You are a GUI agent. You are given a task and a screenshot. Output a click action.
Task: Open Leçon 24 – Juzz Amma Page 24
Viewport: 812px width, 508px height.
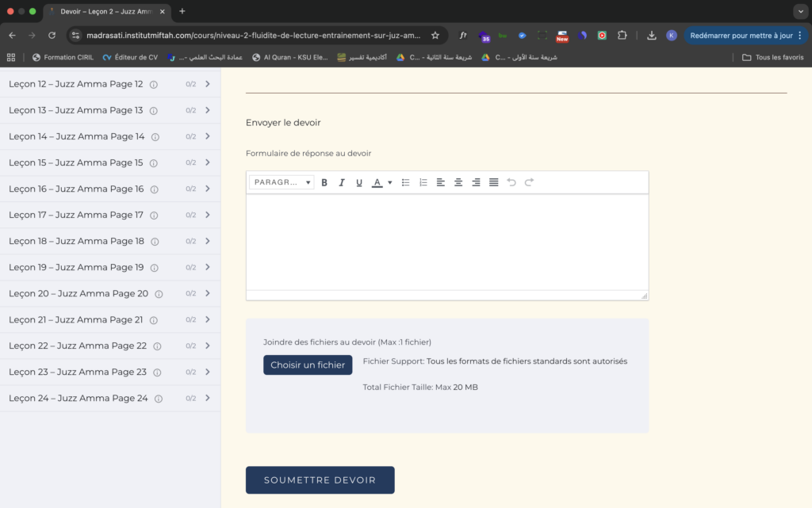[78, 398]
